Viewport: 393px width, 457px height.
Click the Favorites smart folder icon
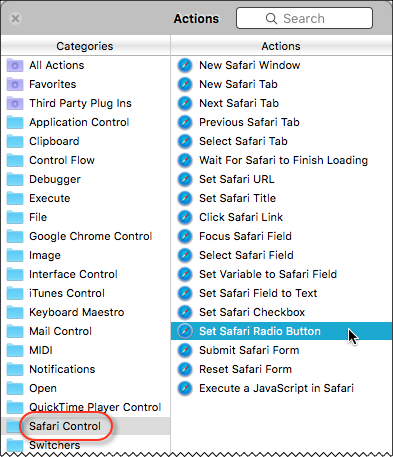[15, 84]
